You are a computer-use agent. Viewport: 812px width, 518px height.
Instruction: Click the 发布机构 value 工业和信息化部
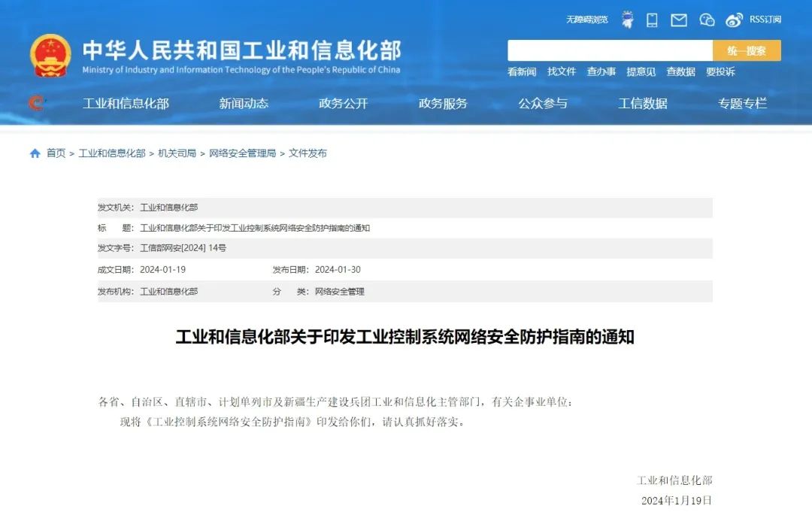click(169, 292)
